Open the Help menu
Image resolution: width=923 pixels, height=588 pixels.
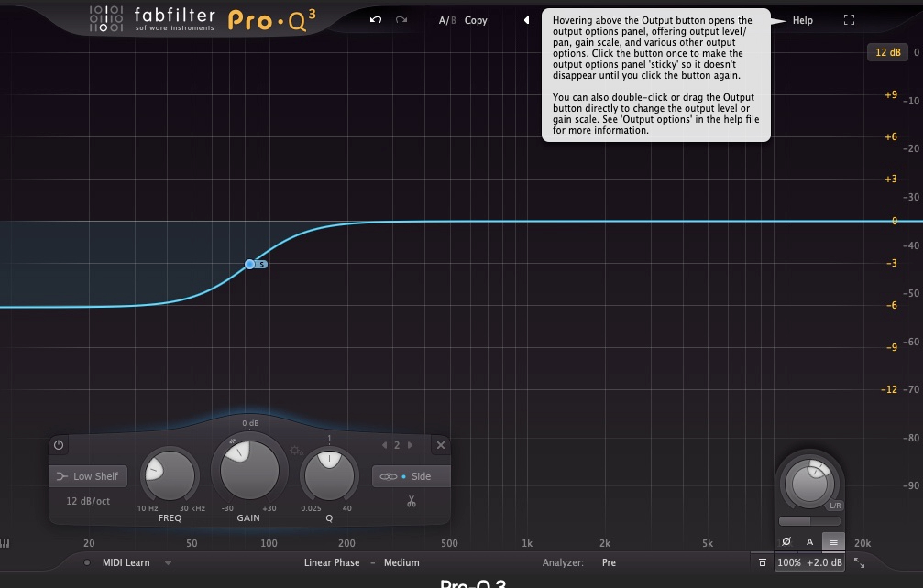coord(802,20)
